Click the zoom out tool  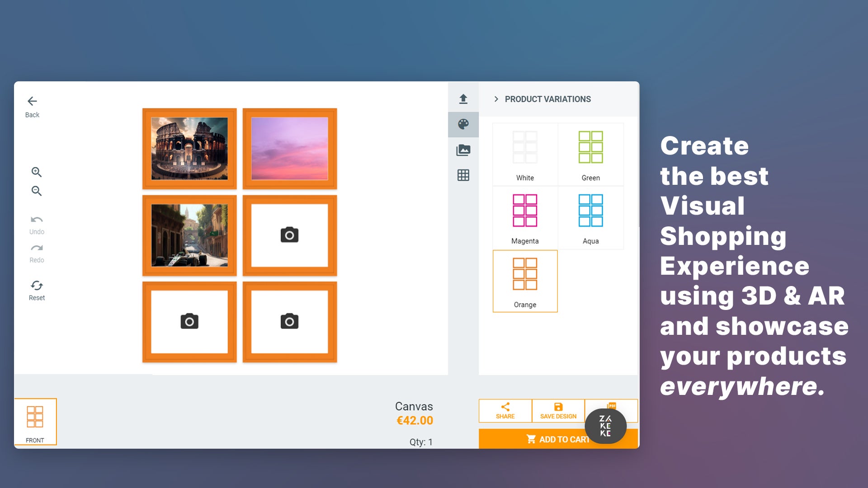pyautogui.click(x=37, y=191)
